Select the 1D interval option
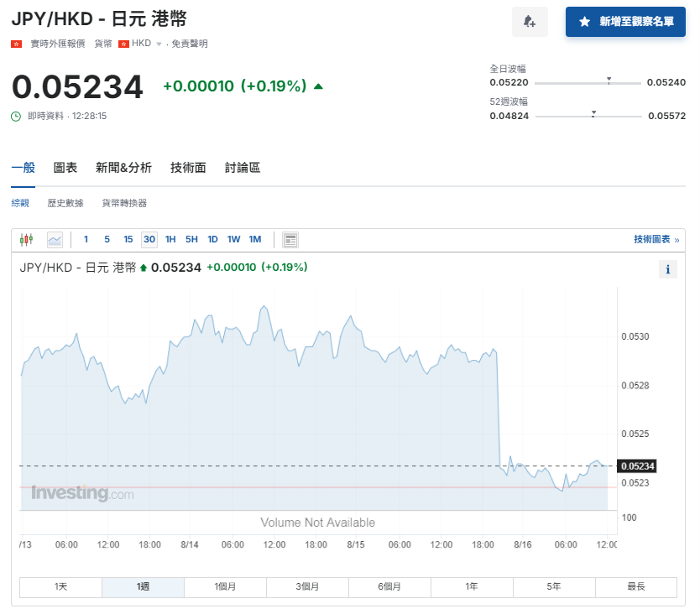Screen dimensions: 700x614 tap(212, 239)
